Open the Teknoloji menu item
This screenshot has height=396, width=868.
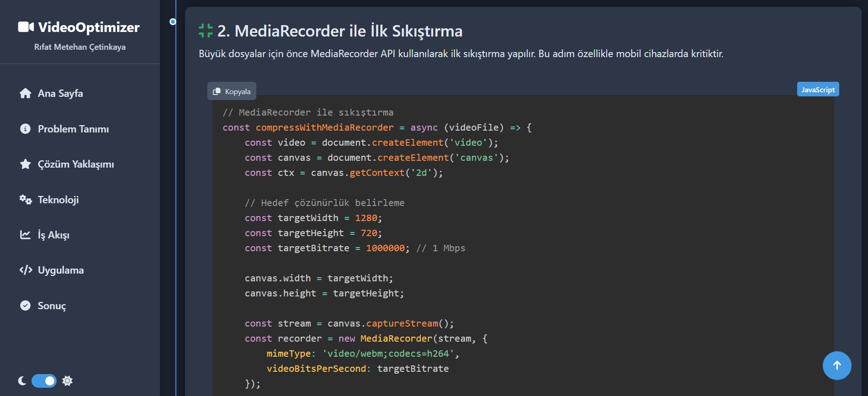pyautogui.click(x=58, y=200)
